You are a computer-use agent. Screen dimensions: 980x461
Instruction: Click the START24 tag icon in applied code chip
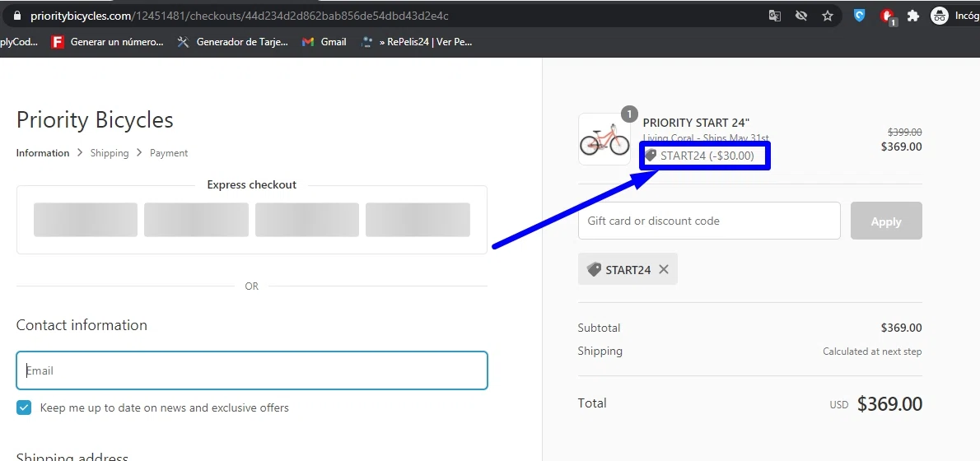594,269
